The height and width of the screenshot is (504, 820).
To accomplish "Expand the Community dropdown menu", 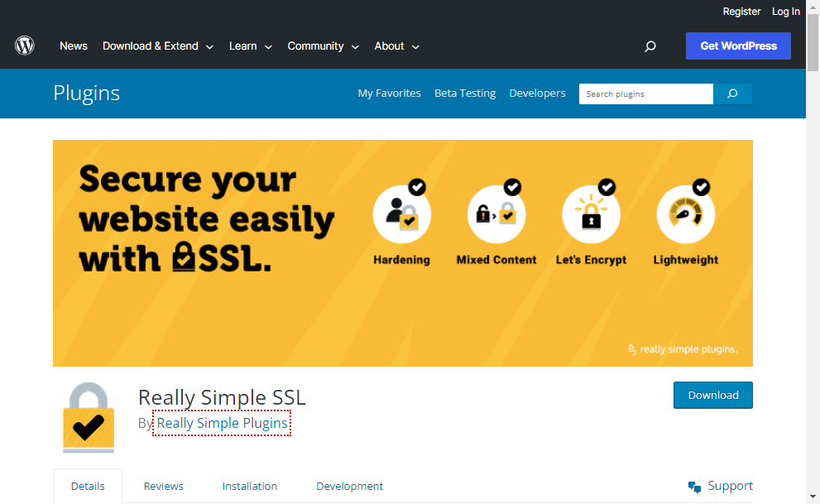I will 324,46.
